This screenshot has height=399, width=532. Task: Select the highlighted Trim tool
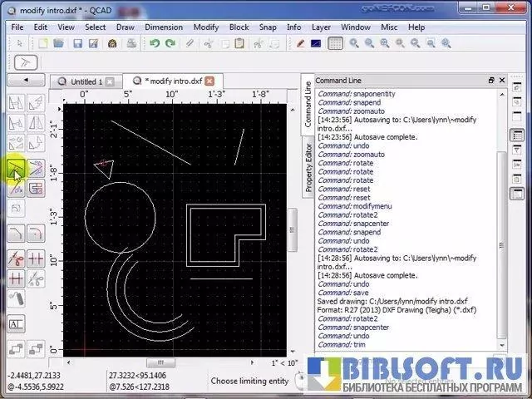(16, 170)
